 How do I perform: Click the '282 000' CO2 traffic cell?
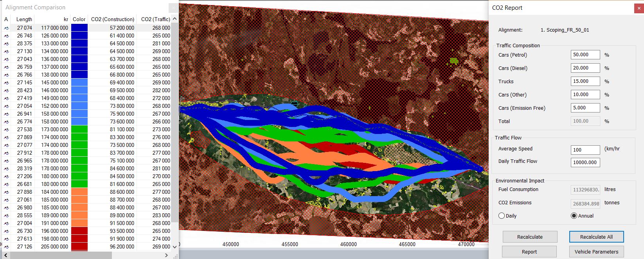[x=161, y=91]
